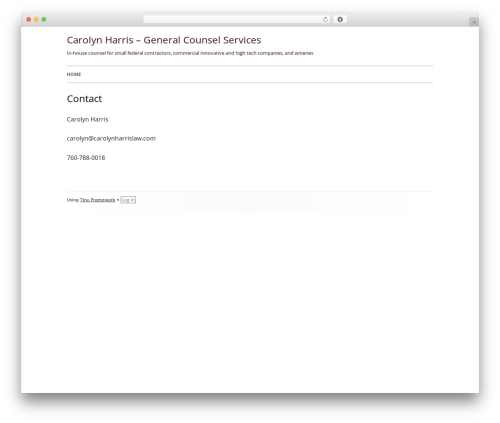Add a new tab with the plus icon
This screenshot has width=500, height=423.
(x=474, y=22)
